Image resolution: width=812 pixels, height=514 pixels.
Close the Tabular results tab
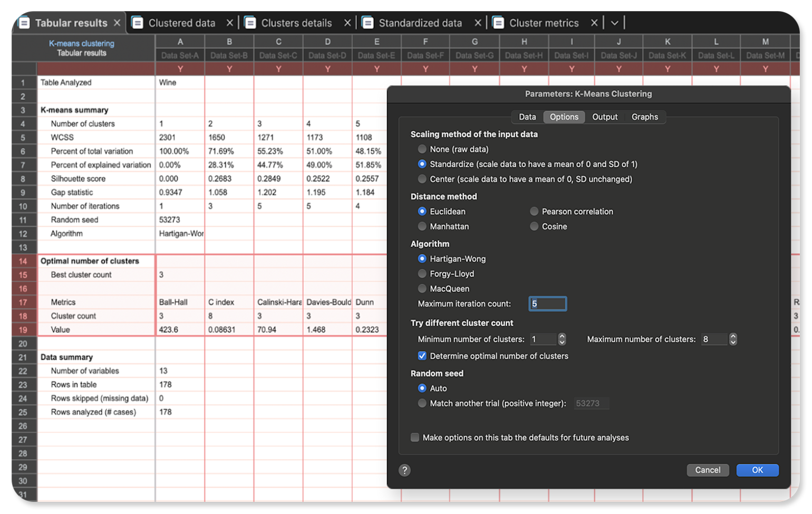[117, 23]
